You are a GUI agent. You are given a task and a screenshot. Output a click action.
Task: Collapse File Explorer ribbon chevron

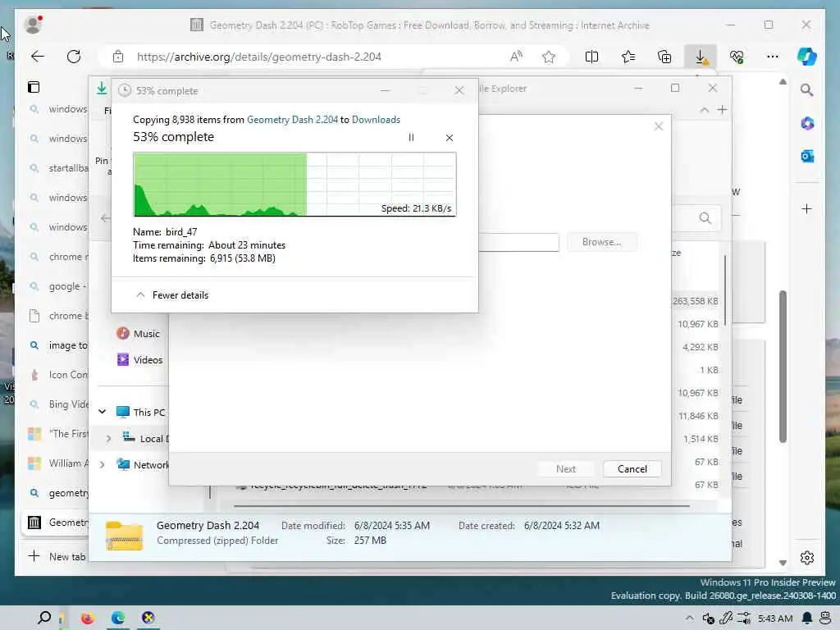click(705, 110)
